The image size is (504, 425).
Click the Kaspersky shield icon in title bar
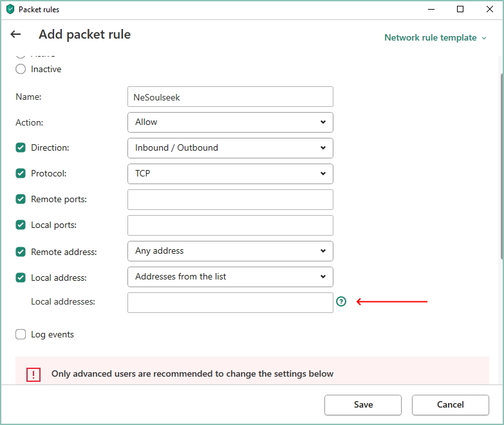pyautogui.click(x=10, y=10)
